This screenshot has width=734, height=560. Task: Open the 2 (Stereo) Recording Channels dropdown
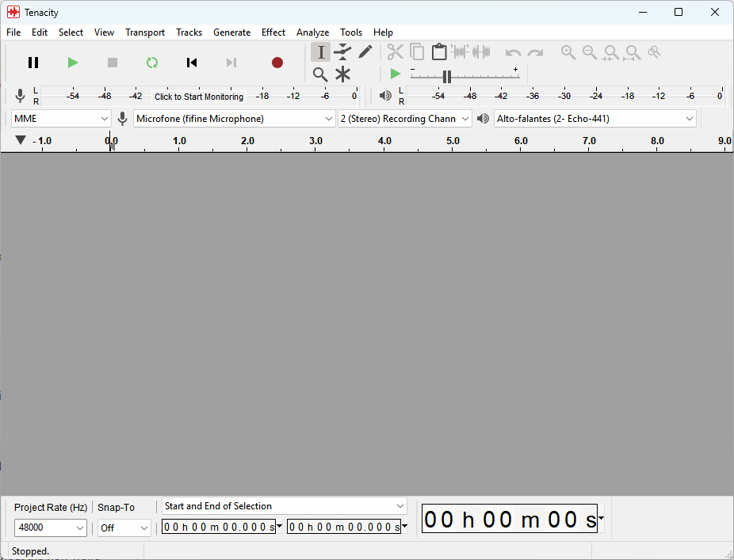[405, 119]
